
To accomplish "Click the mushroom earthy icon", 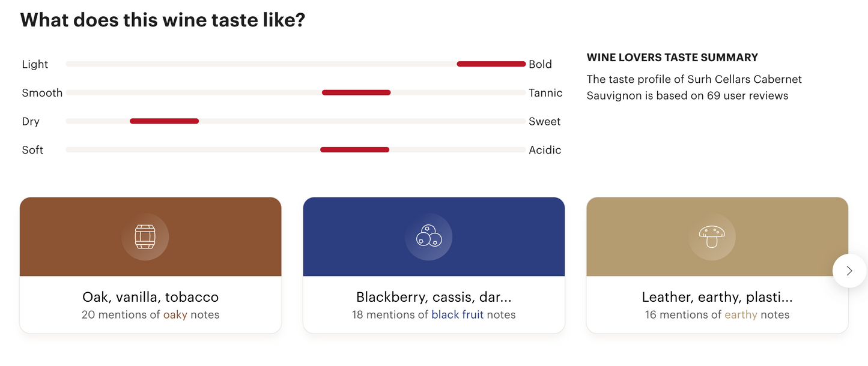I will click(712, 237).
